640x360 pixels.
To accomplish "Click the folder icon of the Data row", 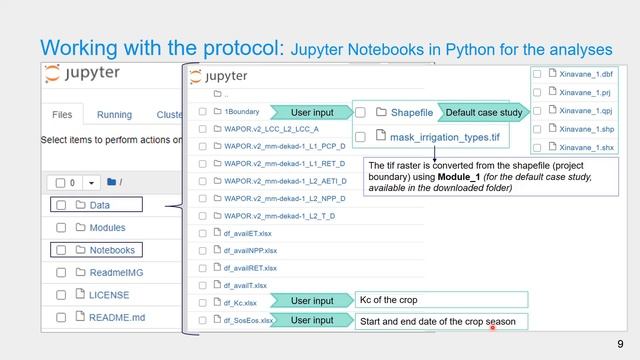I will click(80, 204).
